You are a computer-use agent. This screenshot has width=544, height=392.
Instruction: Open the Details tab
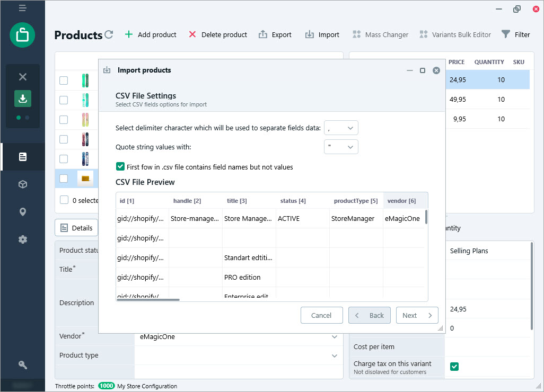tap(76, 228)
